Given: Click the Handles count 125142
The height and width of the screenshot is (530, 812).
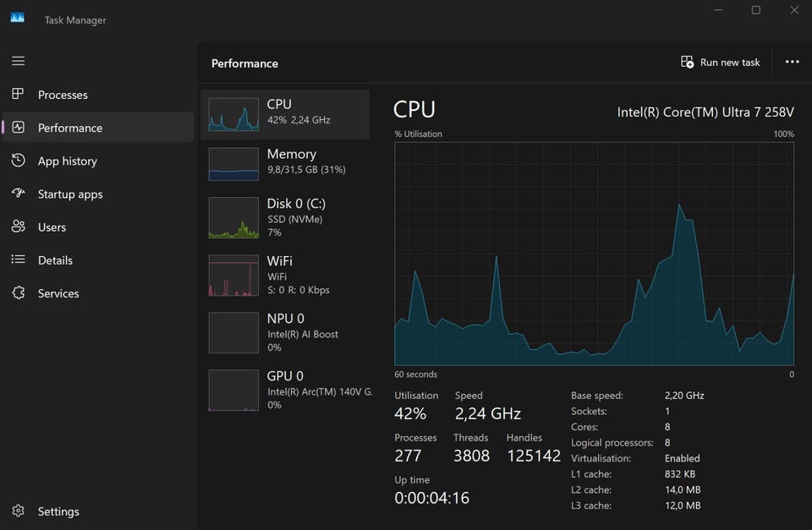Looking at the screenshot, I should tap(534, 456).
